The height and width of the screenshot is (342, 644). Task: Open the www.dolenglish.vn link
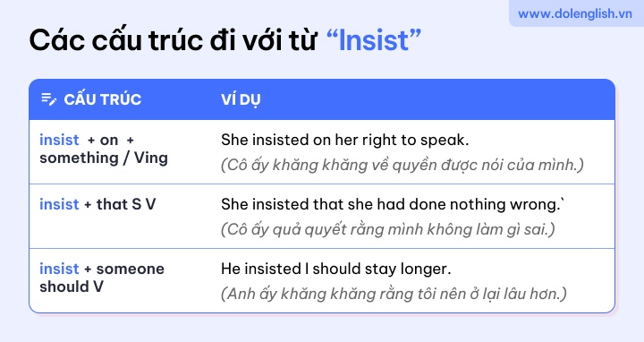[x=574, y=13]
